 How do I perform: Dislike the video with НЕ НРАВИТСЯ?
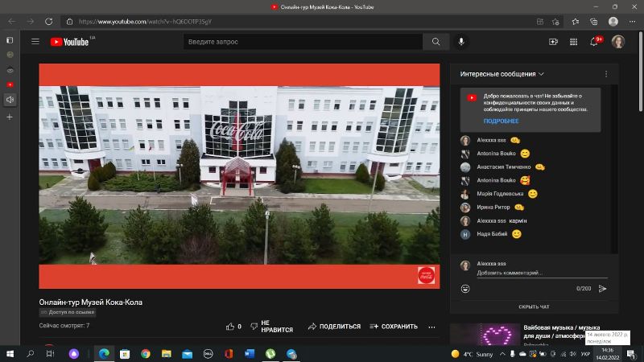tap(272, 327)
